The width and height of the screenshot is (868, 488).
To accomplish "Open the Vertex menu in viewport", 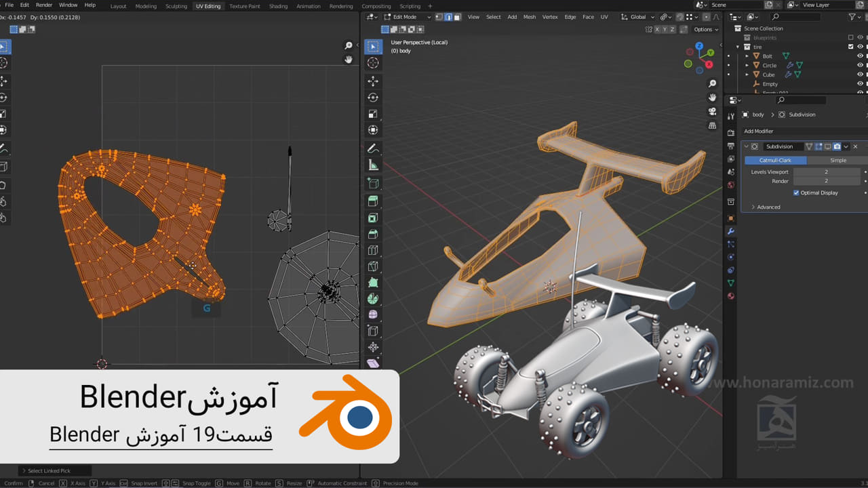I will tap(550, 17).
